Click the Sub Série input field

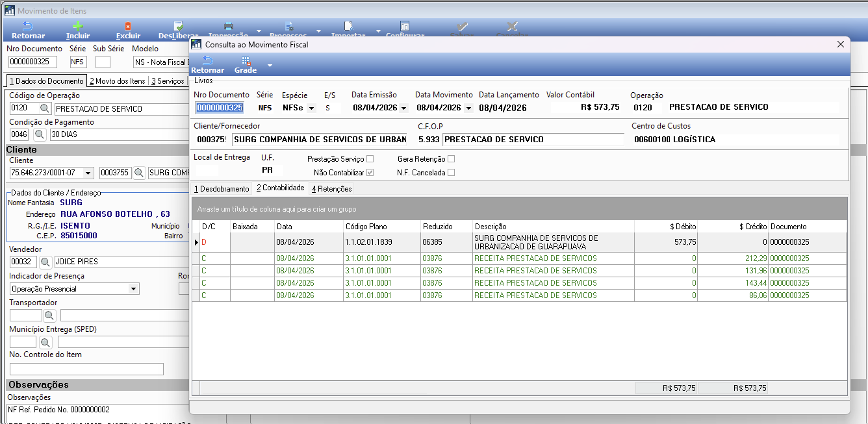[x=103, y=62]
